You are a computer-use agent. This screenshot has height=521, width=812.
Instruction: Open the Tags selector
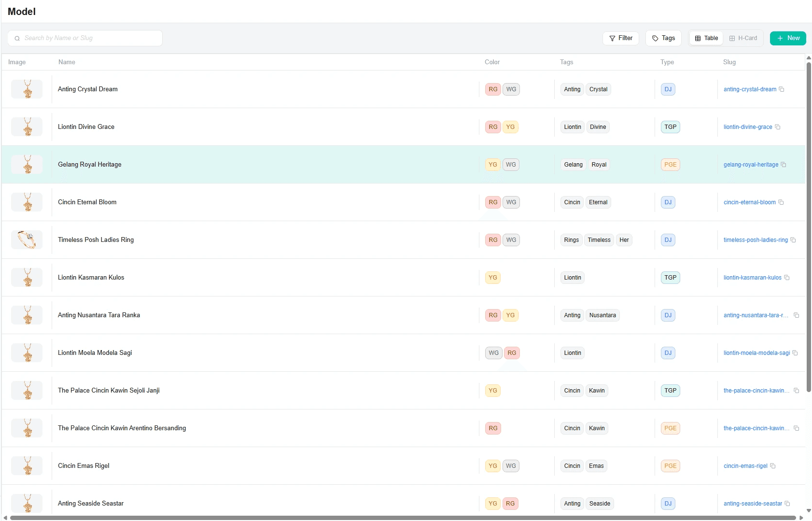point(663,38)
